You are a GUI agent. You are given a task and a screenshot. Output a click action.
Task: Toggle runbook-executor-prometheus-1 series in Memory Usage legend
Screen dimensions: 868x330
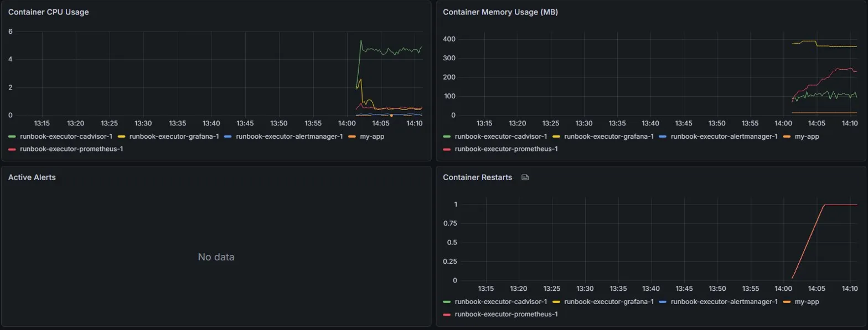(506, 149)
